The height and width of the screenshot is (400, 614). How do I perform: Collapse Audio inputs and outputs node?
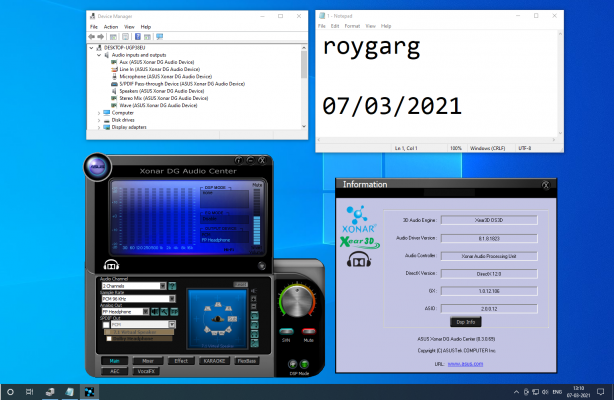click(x=99, y=55)
